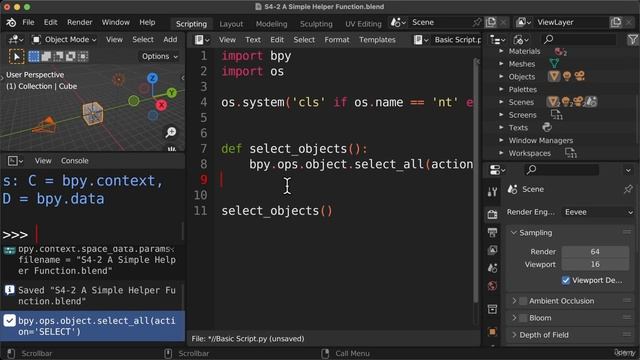Click the Render samples field showing 64

(x=595, y=252)
